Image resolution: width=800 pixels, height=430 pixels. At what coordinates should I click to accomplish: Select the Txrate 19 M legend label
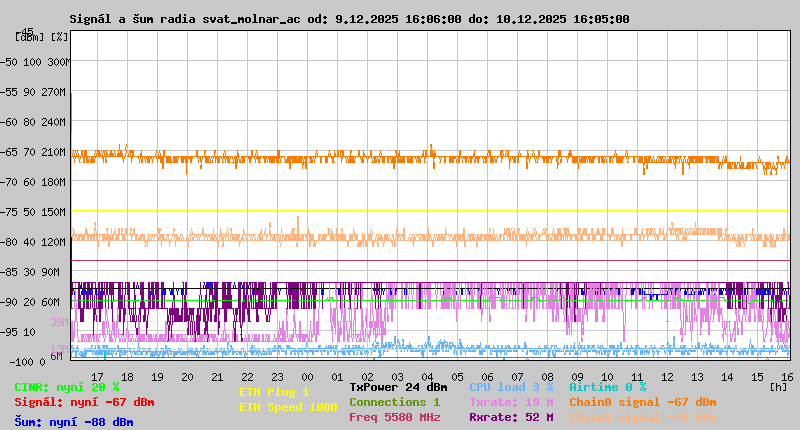510,402
